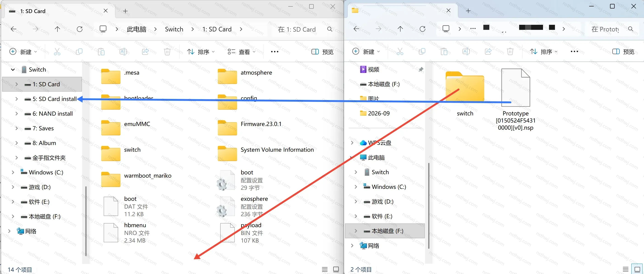Click the Up arrow in the Prototype window
The width and height of the screenshot is (644, 274).
[400, 29]
